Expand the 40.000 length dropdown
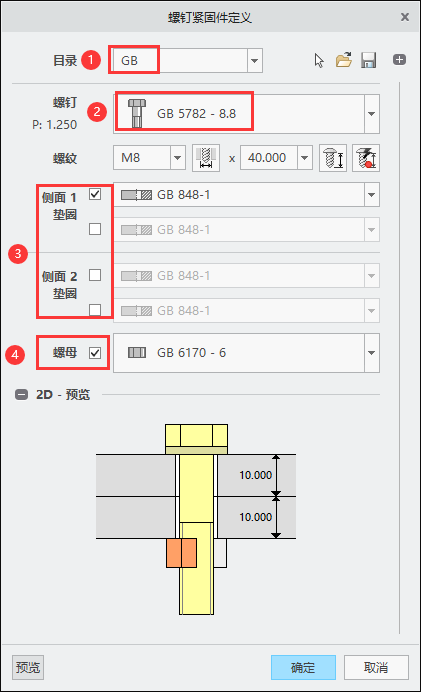Image resolution: width=421 pixels, height=692 pixels. (x=304, y=158)
